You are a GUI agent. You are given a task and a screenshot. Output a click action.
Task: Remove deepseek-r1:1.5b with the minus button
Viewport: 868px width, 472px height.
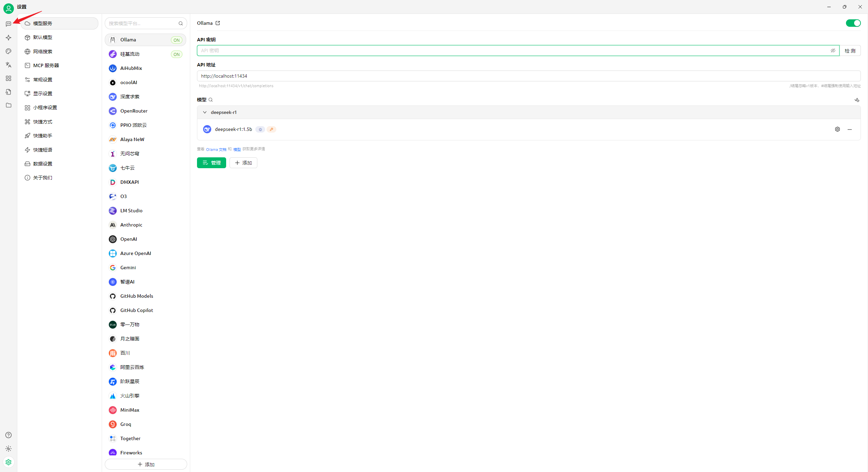pyautogui.click(x=850, y=129)
